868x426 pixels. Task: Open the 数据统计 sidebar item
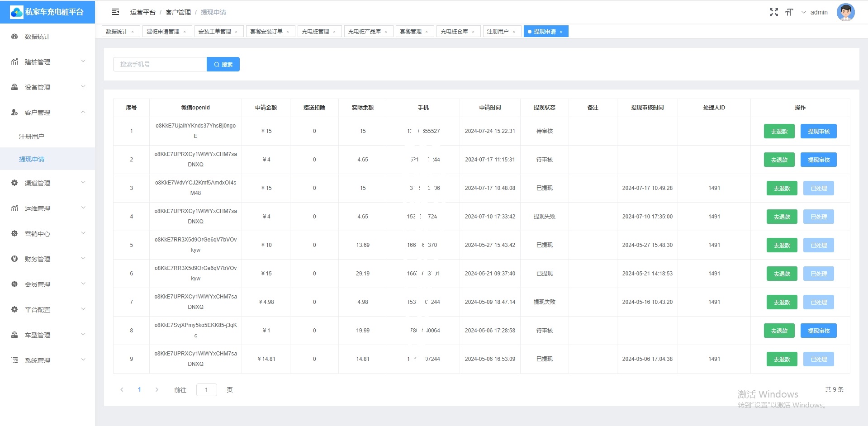[x=47, y=37]
